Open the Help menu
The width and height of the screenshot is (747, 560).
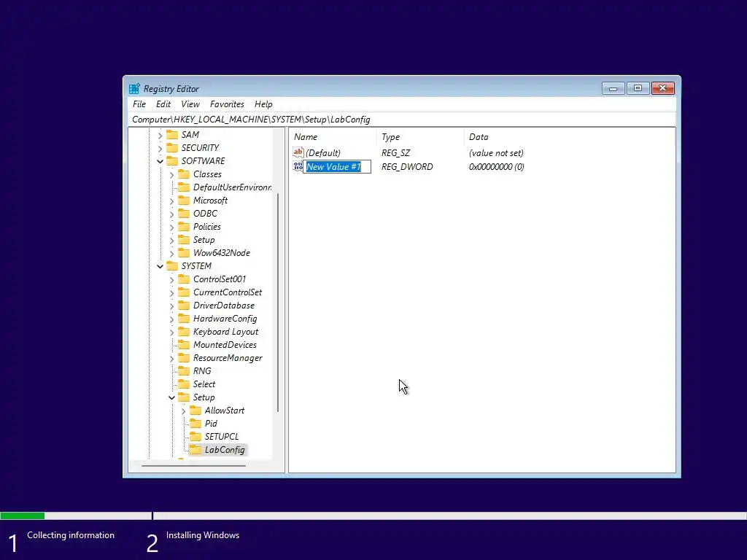click(x=263, y=104)
